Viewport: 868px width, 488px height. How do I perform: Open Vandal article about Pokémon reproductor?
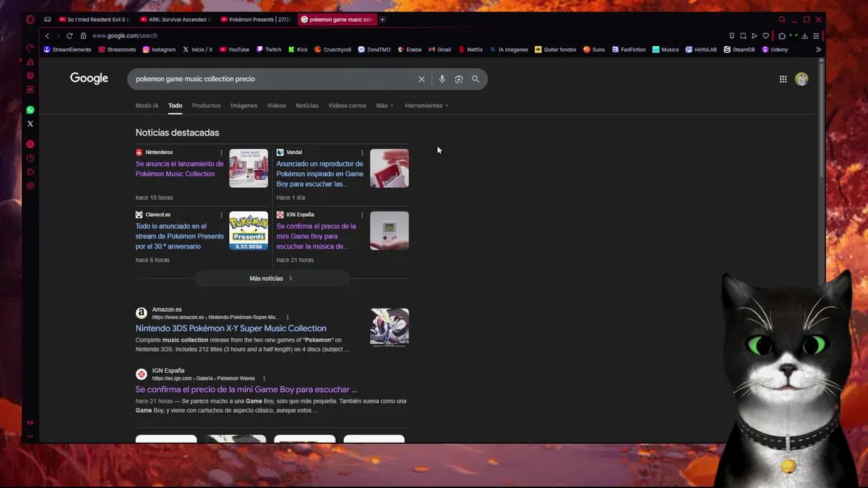[x=320, y=174]
